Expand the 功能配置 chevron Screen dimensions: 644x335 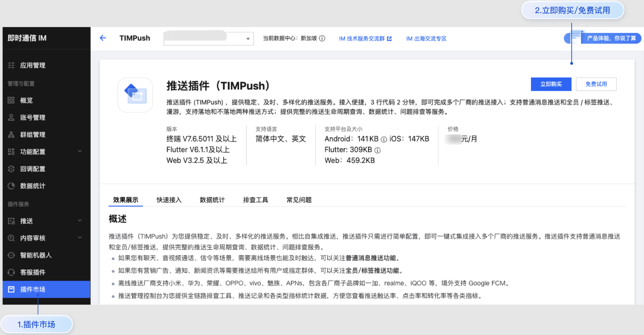click(80, 151)
